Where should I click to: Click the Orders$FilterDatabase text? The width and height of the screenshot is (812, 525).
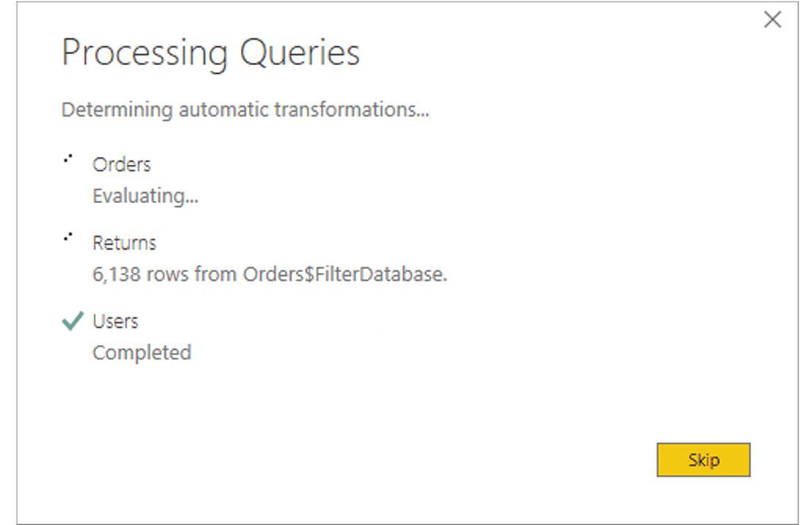tap(344, 274)
